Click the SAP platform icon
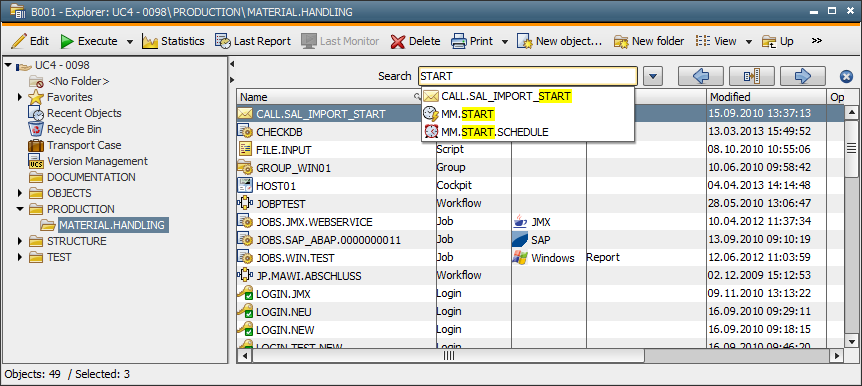 (x=520, y=240)
